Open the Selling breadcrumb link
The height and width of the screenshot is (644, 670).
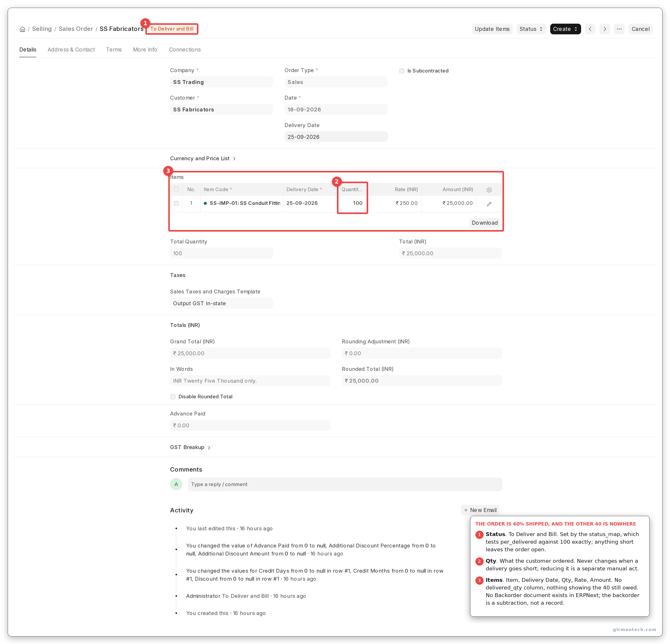(x=42, y=29)
